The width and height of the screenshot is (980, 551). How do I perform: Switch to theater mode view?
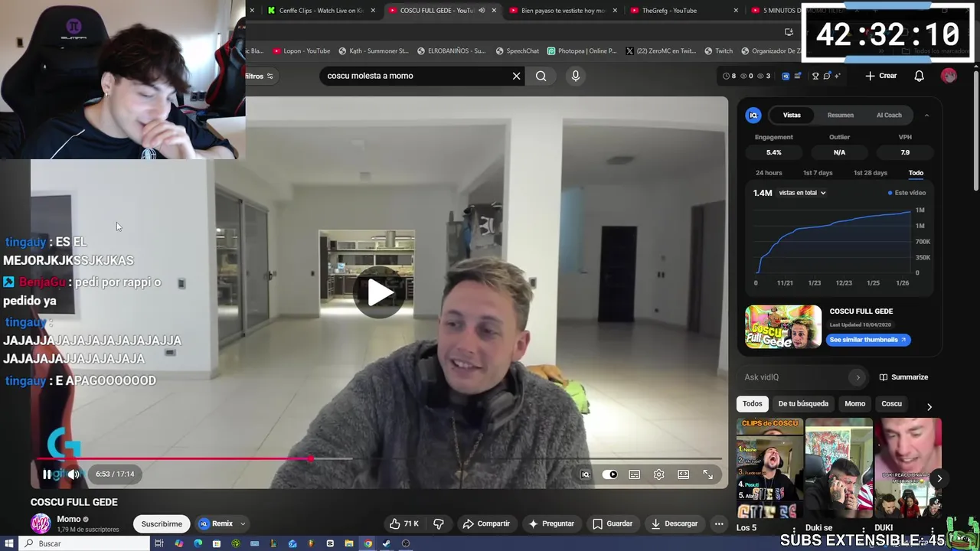(683, 474)
